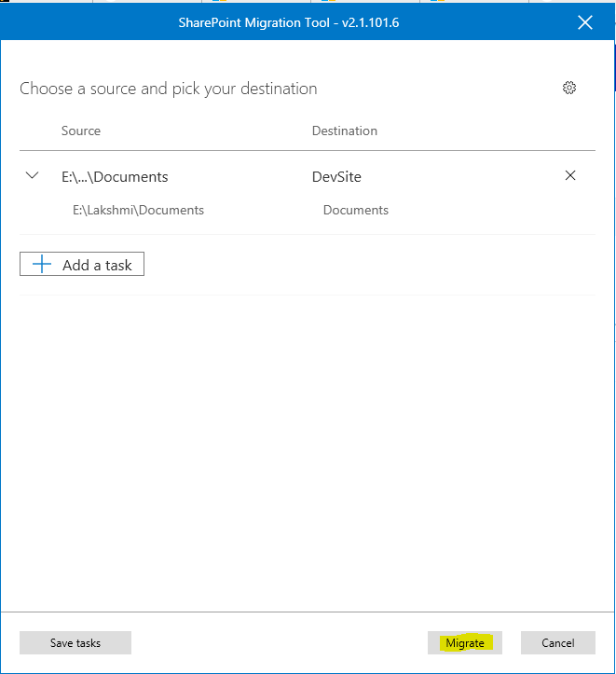Cancel the migration setup
Screen dimensions: 616x674
tap(558, 642)
